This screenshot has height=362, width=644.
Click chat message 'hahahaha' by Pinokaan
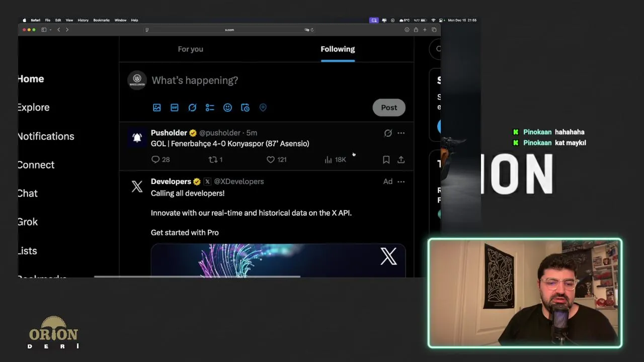570,132
